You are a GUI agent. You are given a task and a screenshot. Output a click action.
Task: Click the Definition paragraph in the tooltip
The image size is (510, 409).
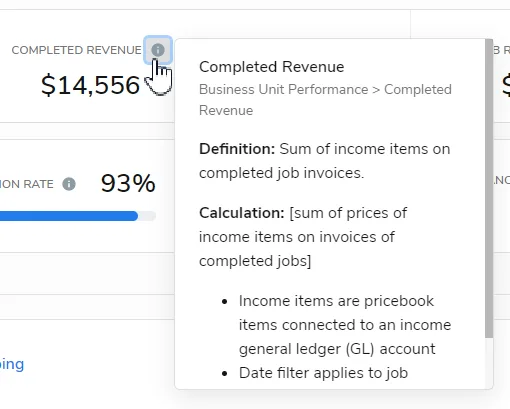pos(324,161)
